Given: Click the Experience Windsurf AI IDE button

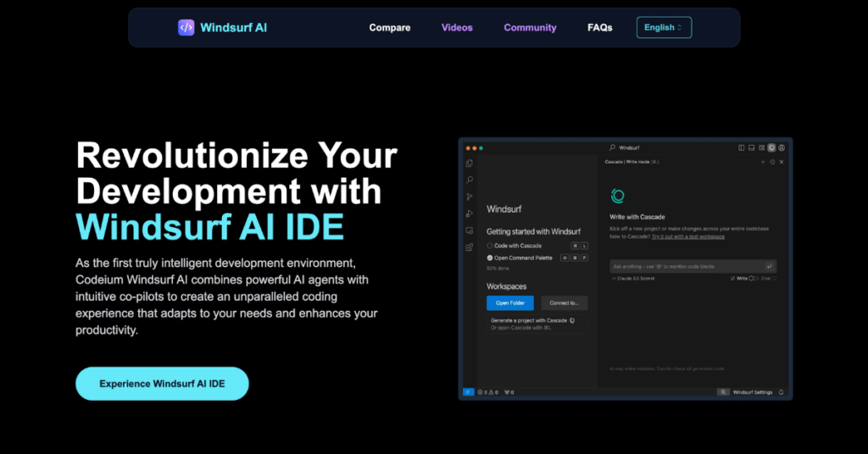Looking at the screenshot, I should pos(162,384).
